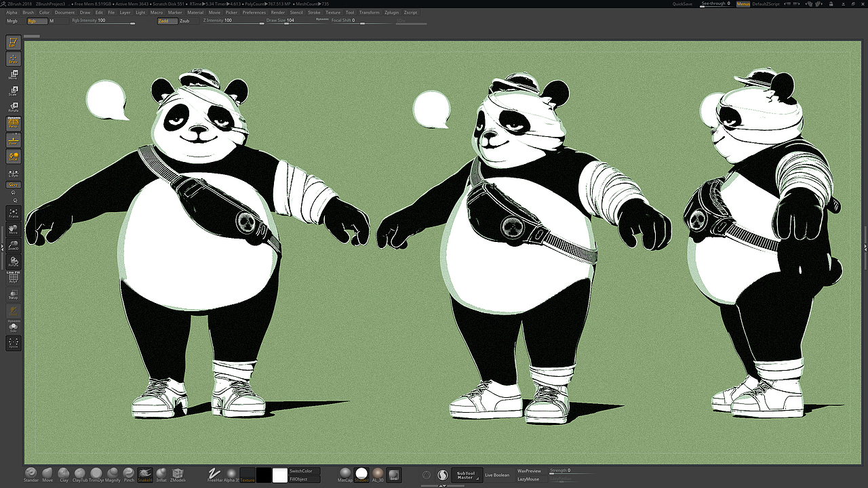
Task: Click the QuickSave button
Action: pyautogui.click(x=682, y=4)
